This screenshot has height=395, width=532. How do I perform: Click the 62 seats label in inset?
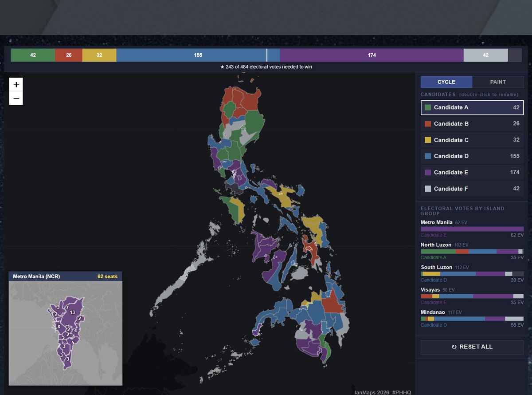[108, 276]
